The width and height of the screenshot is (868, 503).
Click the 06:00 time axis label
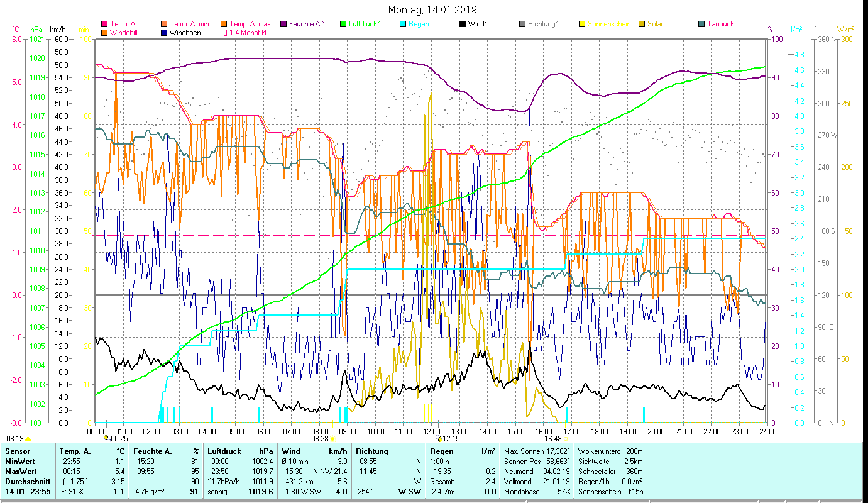(263, 432)
